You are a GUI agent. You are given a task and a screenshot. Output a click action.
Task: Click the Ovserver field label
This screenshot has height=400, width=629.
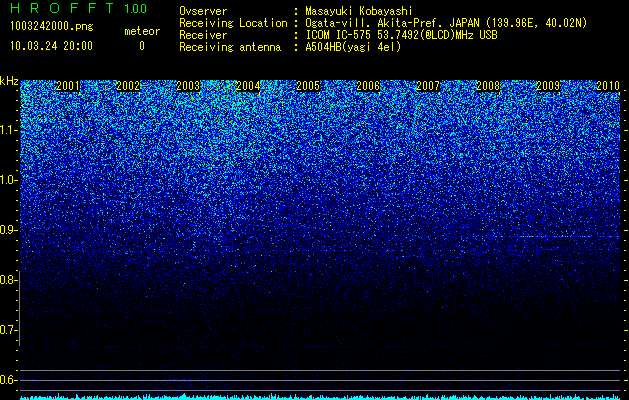[203, 11]
